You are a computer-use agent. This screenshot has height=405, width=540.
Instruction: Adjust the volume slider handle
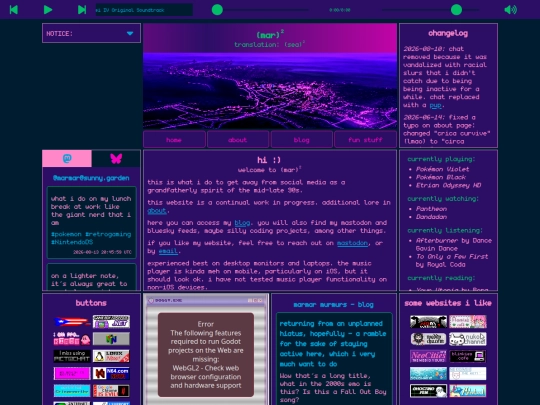[456, 10]
